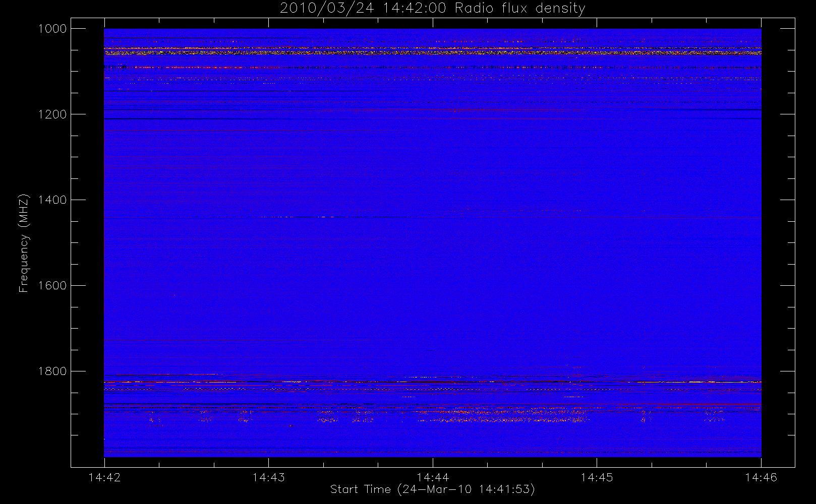Click the 14:46 time tick label
This screenshot has height=504, width=816.
[761, 477]
